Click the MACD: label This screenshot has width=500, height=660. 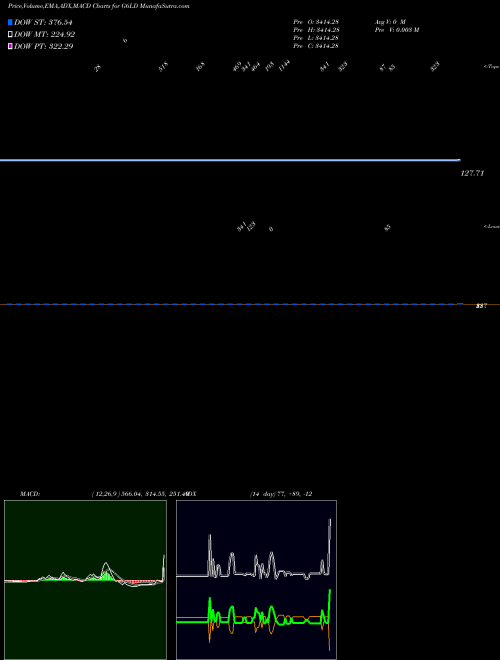[x=30, y=494]
